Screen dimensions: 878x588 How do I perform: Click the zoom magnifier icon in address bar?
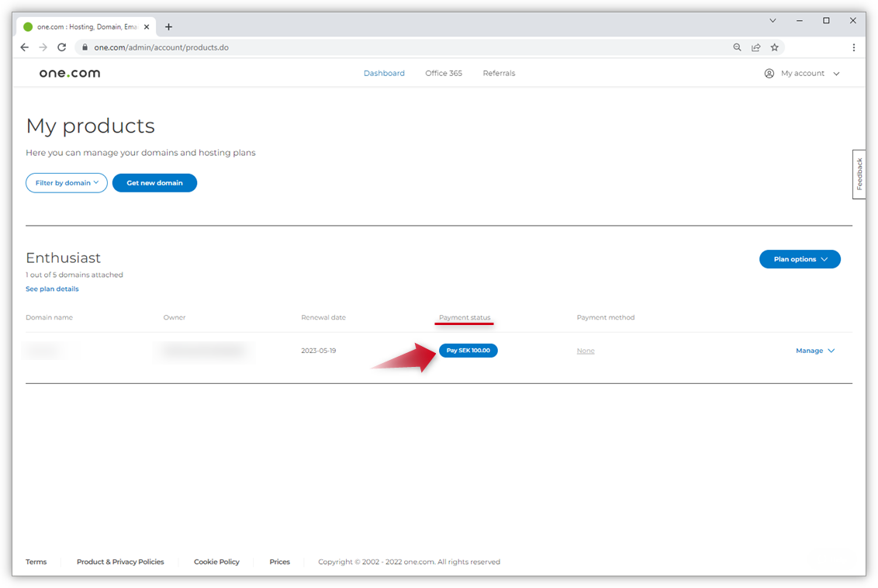(737, 47)
